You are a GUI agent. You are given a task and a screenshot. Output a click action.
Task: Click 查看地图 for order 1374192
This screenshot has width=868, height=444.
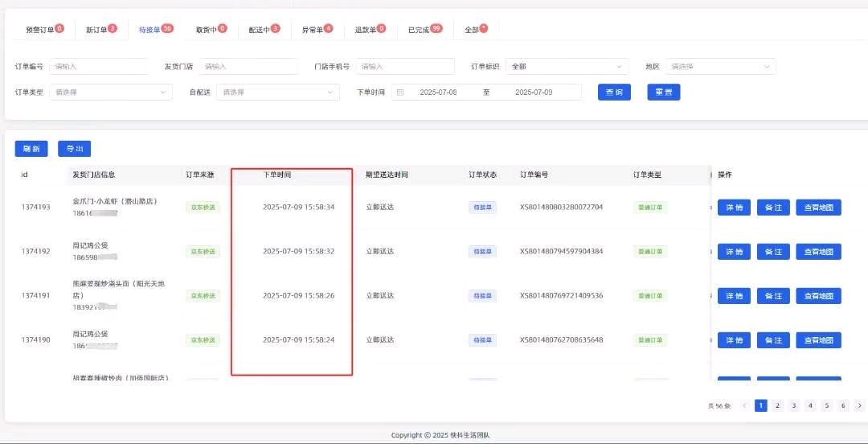pyautogui.click(x=819, y=252)
